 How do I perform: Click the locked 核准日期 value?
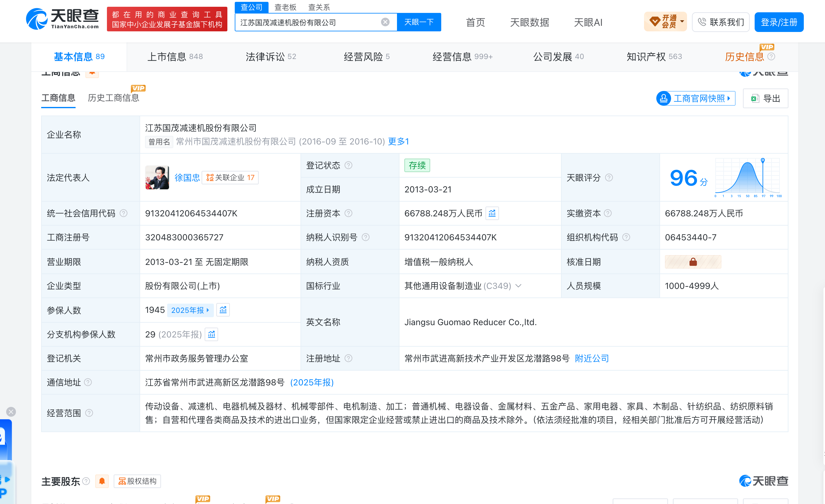(693, 262)
